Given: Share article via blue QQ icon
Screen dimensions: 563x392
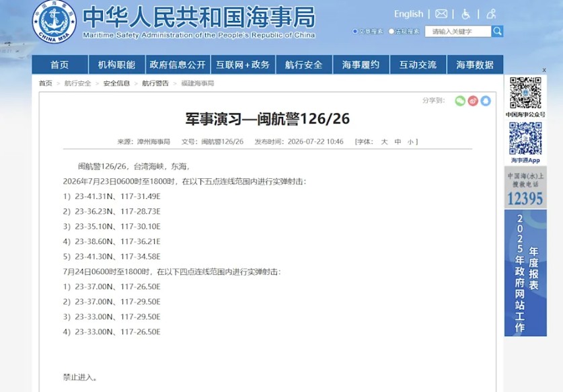Looking at the screenshot, I should (x=486, y=101).
